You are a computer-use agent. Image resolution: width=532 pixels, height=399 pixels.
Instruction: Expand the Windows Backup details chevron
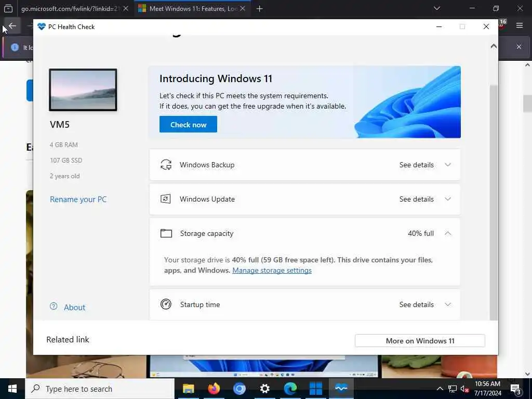(448, 165)
